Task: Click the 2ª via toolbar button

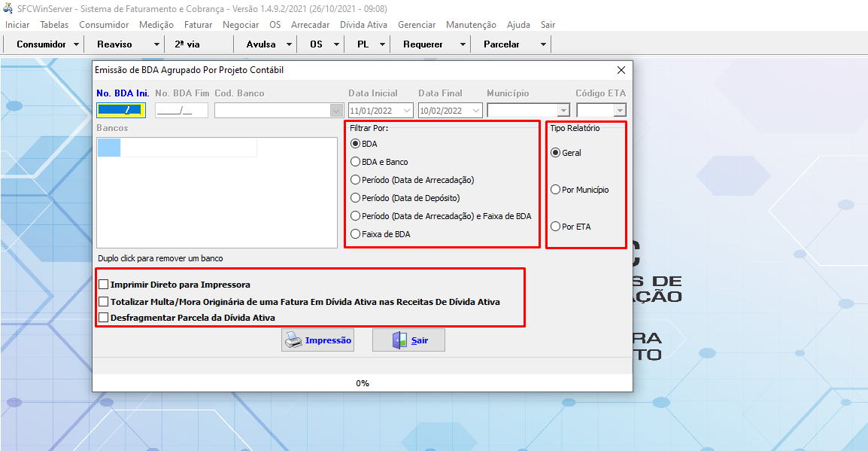Action: click(x=187, y=44)
